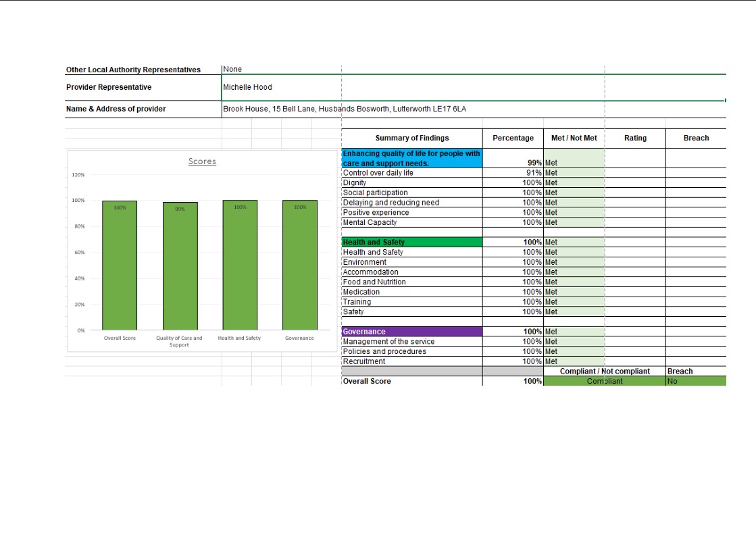Select the Recruitment row label
756x535 pixels.
364,361
